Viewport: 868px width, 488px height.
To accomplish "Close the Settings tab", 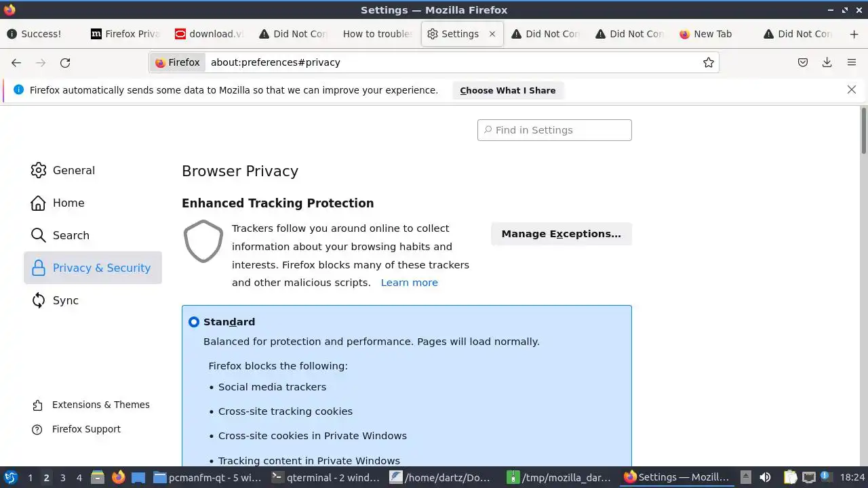I will coord(492,34).
